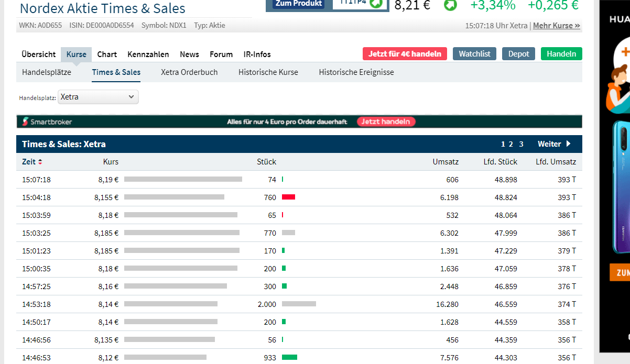
Task: Click the Watchlist button
Action: pos(474,54)
